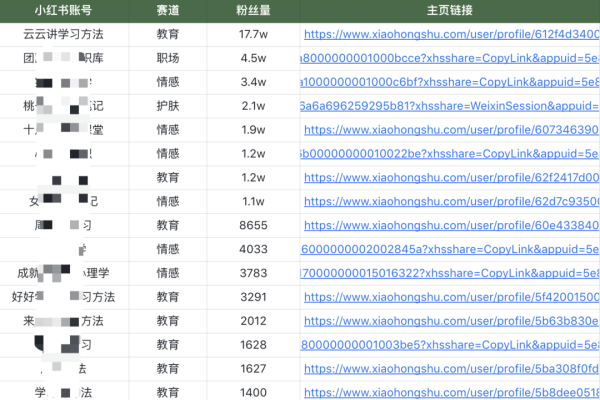This screenshot has width=600, height=400.
Task: Select the 教育 cell in the 17.7w row
Action: click(x=168, y=34)
